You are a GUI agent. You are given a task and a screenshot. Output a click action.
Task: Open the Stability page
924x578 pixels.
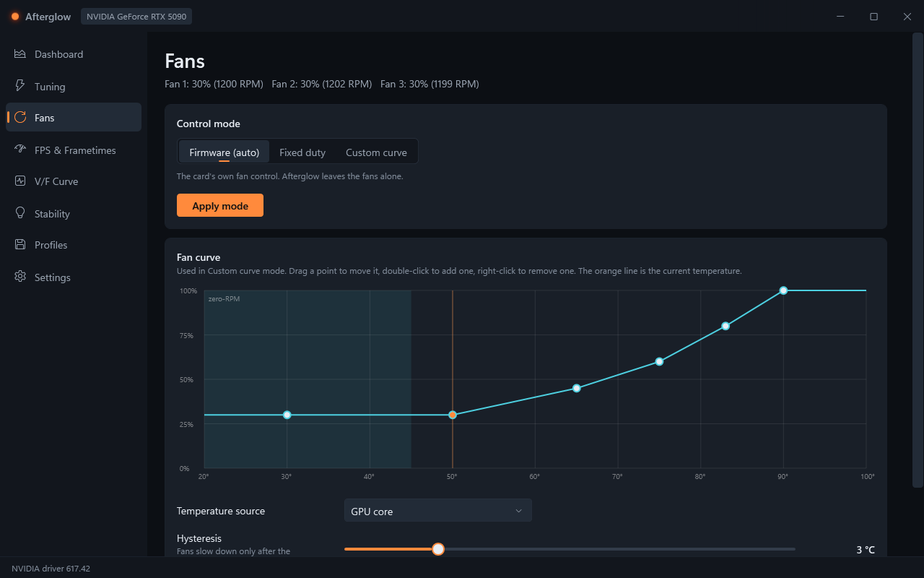pyautogui.click(x=74, y=213)
